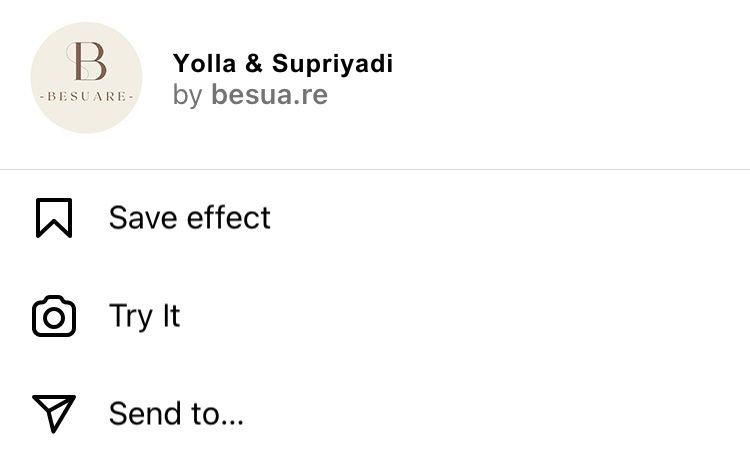Click the ampersand in the effect name
This screenshot has height=474, width=750.
click(254, 63)
